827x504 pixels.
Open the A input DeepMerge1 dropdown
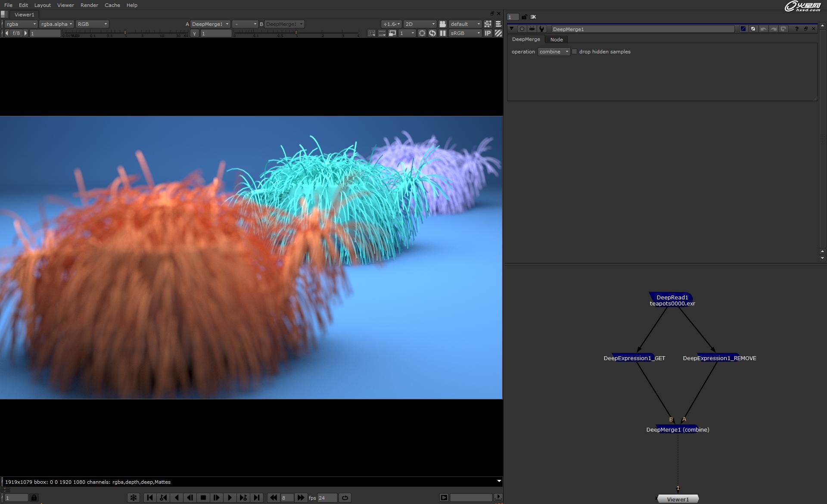(210, 24)
